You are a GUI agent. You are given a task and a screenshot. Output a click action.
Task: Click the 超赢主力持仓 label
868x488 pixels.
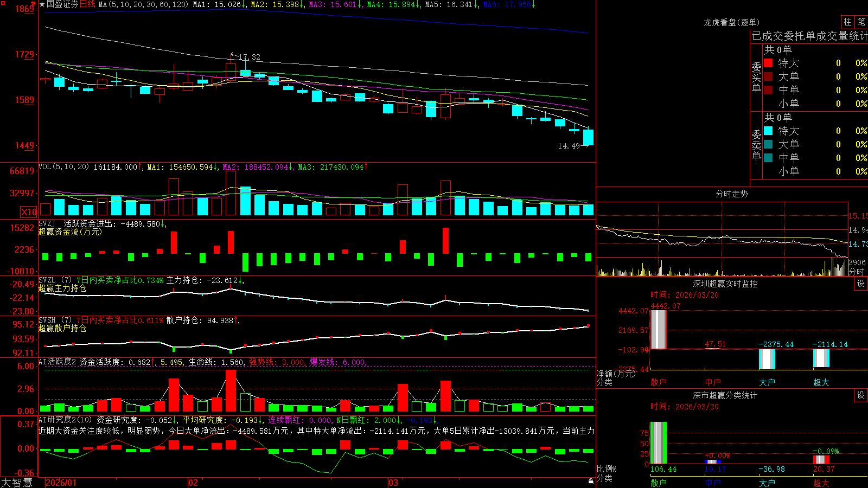click(x=62, y=288)
